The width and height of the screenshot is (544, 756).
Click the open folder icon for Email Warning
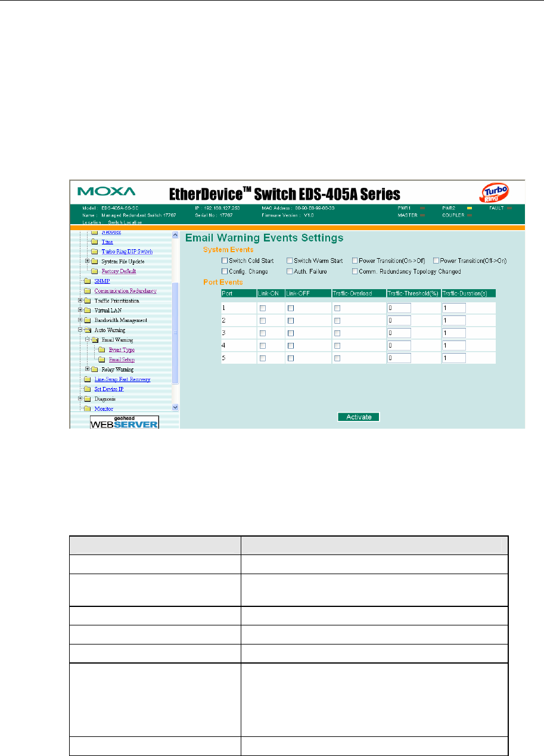coord(94,340)
